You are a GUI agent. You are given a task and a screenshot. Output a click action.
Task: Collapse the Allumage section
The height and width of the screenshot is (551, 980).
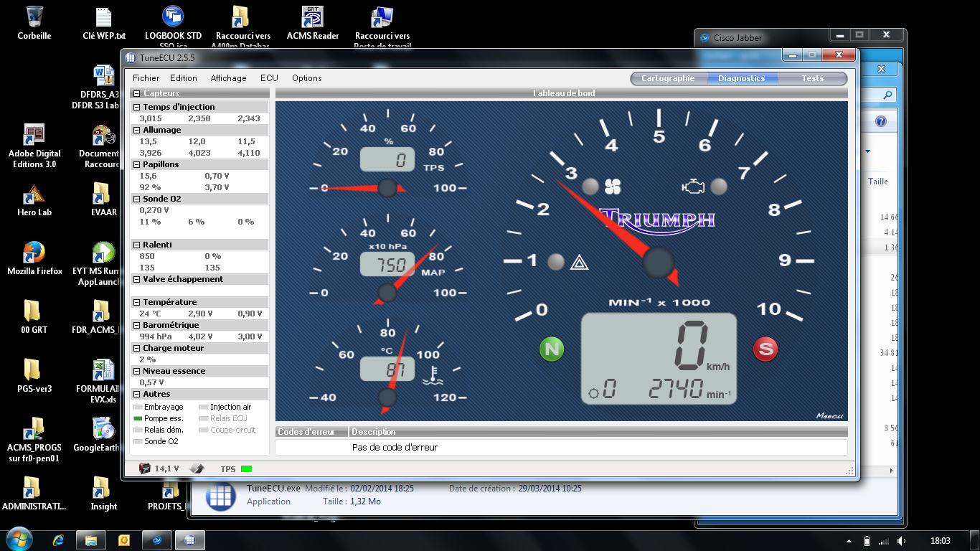136,130
